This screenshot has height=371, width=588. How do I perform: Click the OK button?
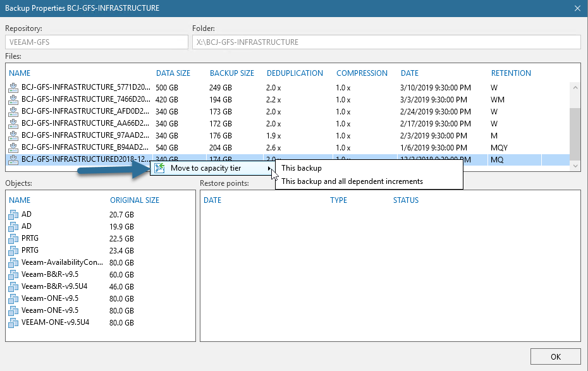pos(555,356)
